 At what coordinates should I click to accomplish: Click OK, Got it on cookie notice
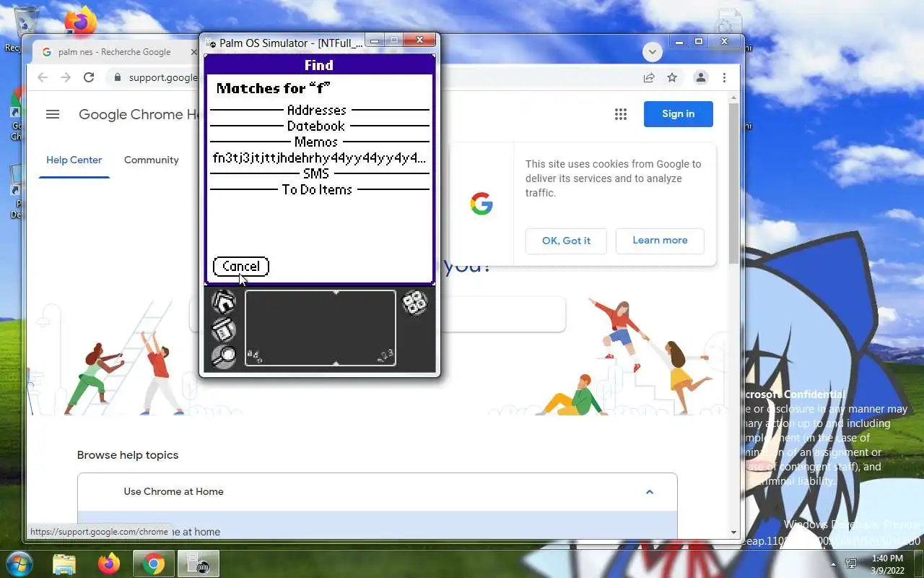pyautogui.click(x=566, y=241)
